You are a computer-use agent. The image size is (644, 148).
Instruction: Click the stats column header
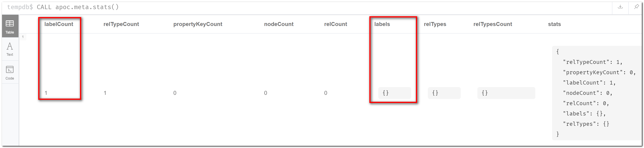click(554, 24)
